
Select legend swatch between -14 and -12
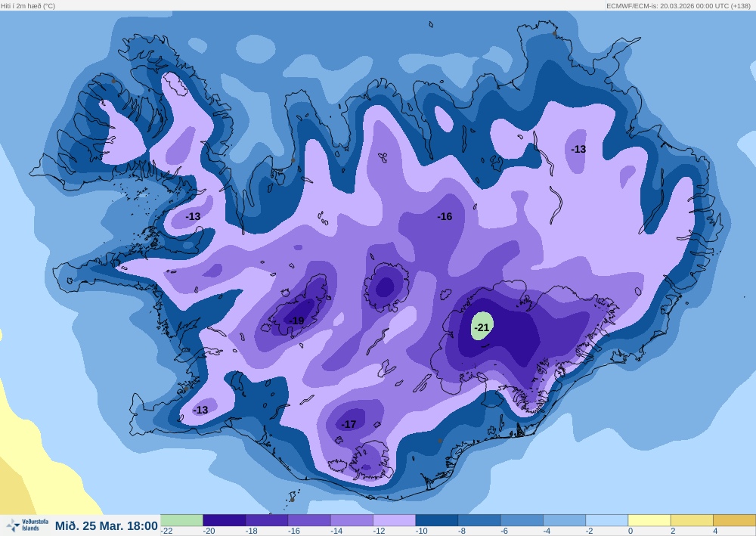[x=352, y=520]
